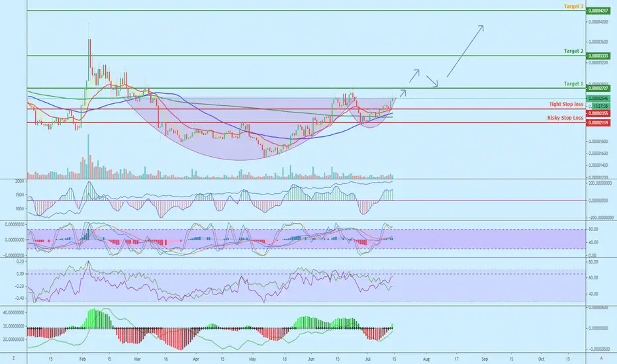
Task: Click the 0.00003333 price tag
Action: (x=598, y=56)
